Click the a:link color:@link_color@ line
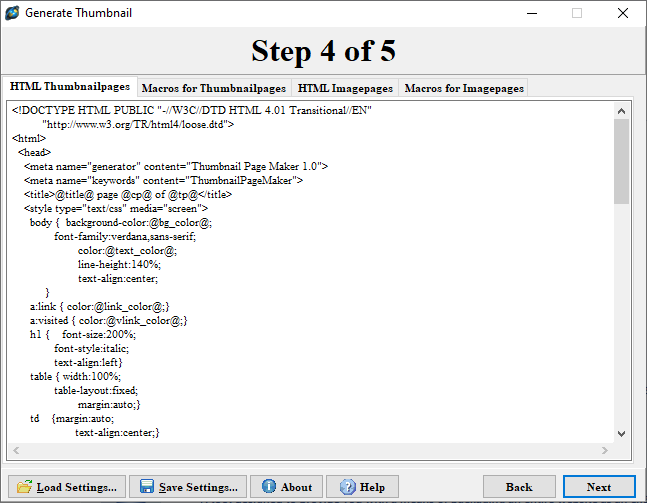 (99, 307)
